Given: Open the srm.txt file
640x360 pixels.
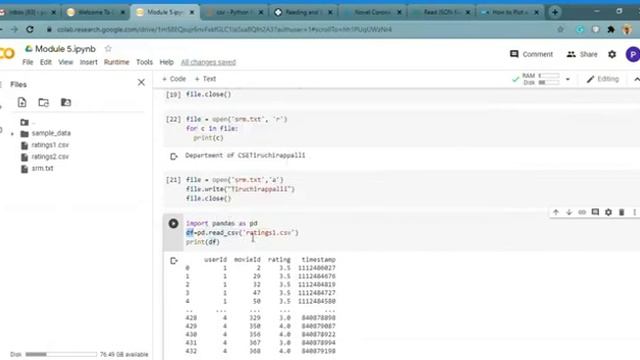Looking at the screenshot, I should tap(42, 168).
